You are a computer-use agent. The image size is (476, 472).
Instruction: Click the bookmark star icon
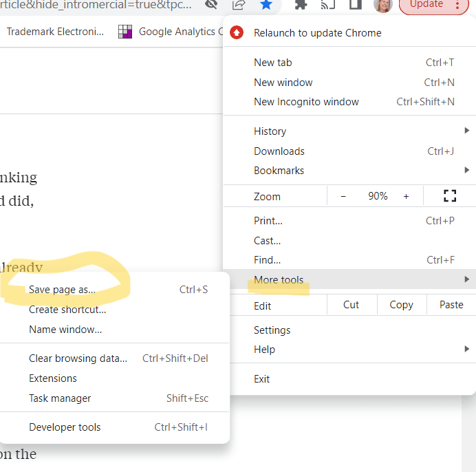point(266,5)
